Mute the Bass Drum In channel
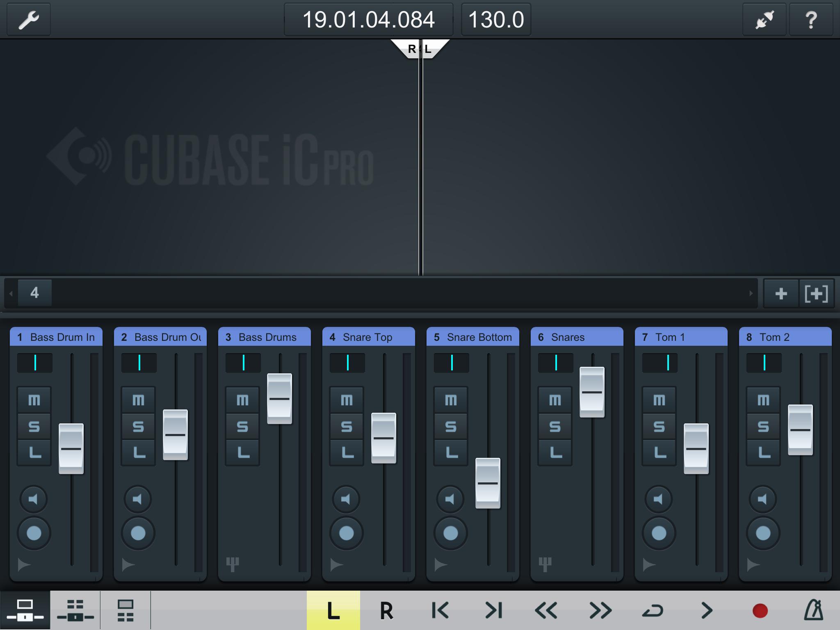840x630 pixels. 34,399
